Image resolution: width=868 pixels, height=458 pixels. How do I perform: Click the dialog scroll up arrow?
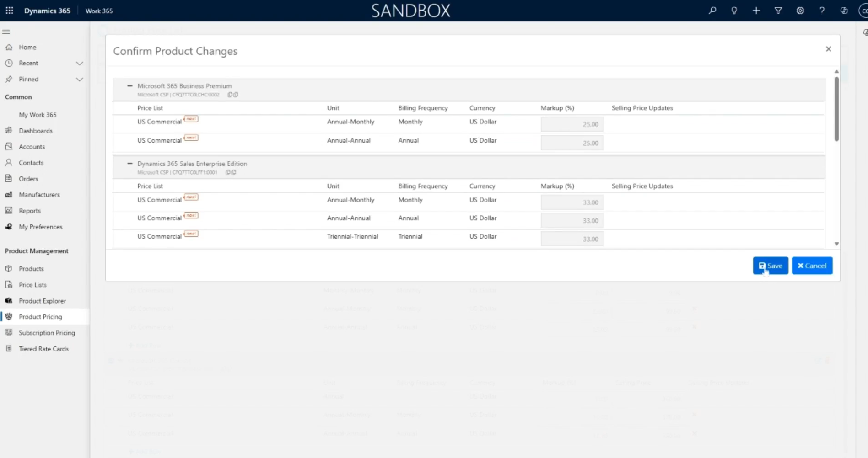point(836,72)
